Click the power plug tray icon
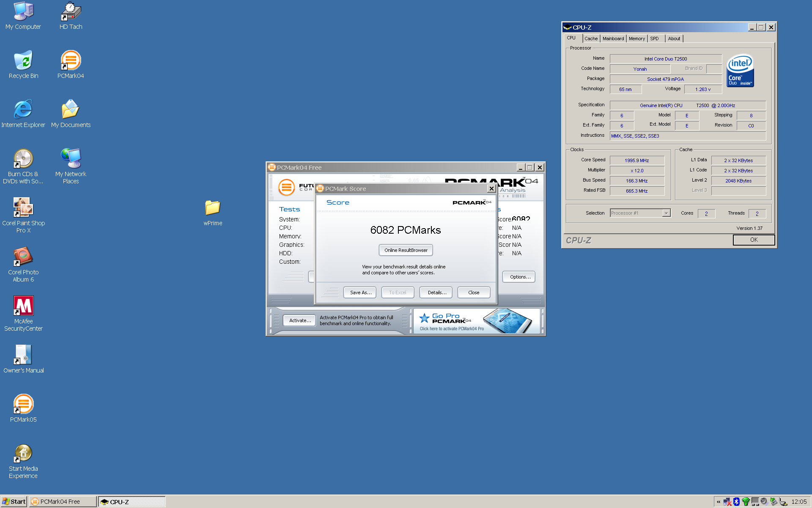Viewport: 812px width, 508px height. point(783,502)
